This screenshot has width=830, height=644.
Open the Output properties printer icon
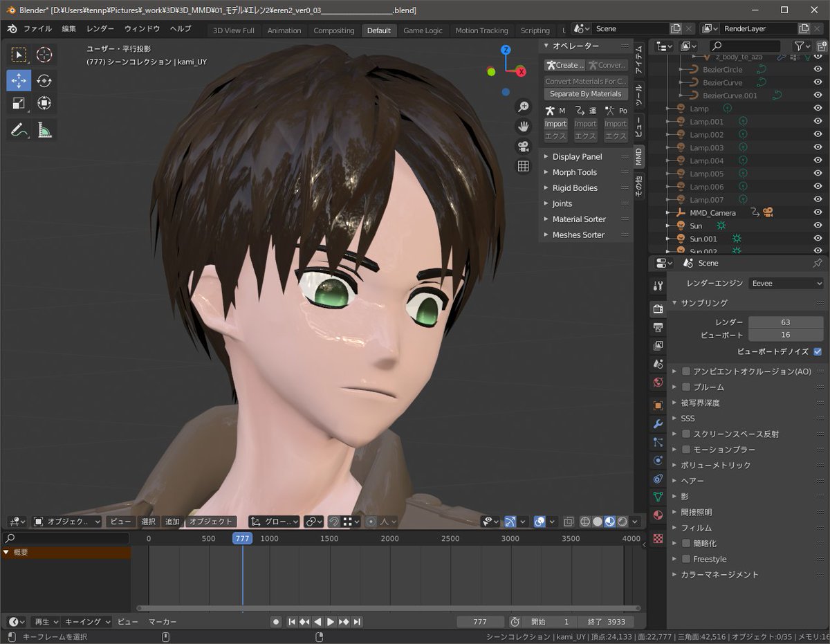[x=658, y=327]
